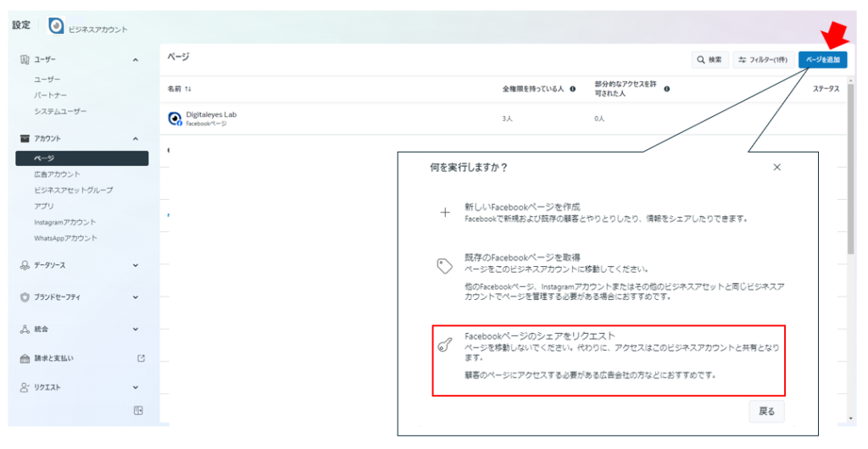Click the ビジネスアカウント label at top

coord(98,30)
